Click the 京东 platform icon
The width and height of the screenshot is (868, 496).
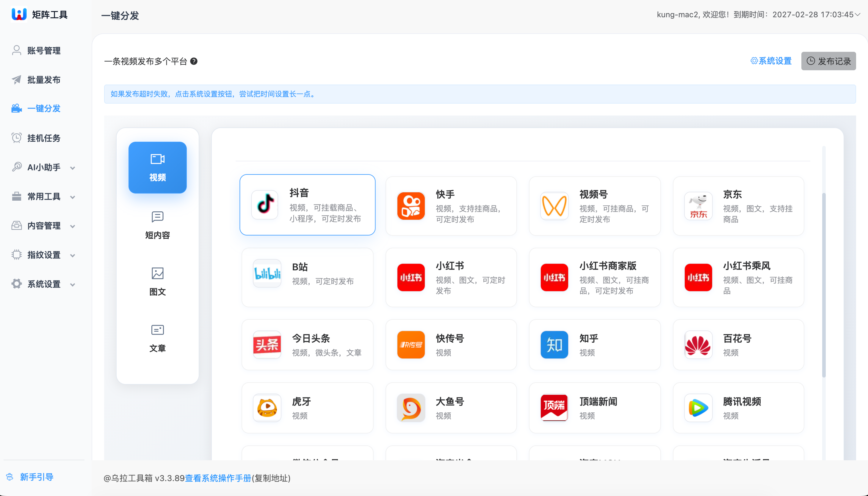tap(698, 206)
